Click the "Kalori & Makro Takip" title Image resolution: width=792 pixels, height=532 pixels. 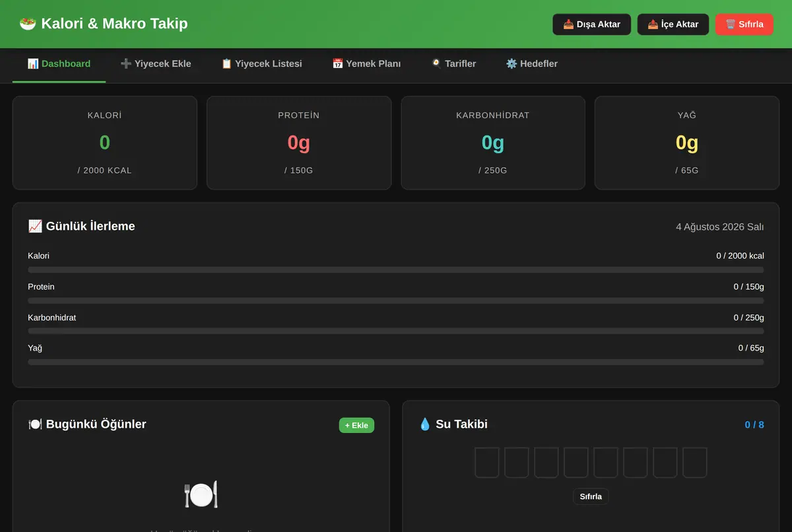[114, 24]
